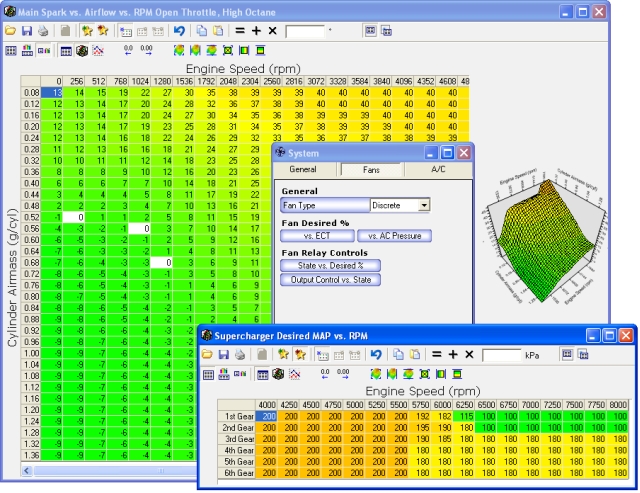Click the printer icon in Supercharger window
This screenshot has width=640, height=493.
pyautogui.click(x=240, y=355)
